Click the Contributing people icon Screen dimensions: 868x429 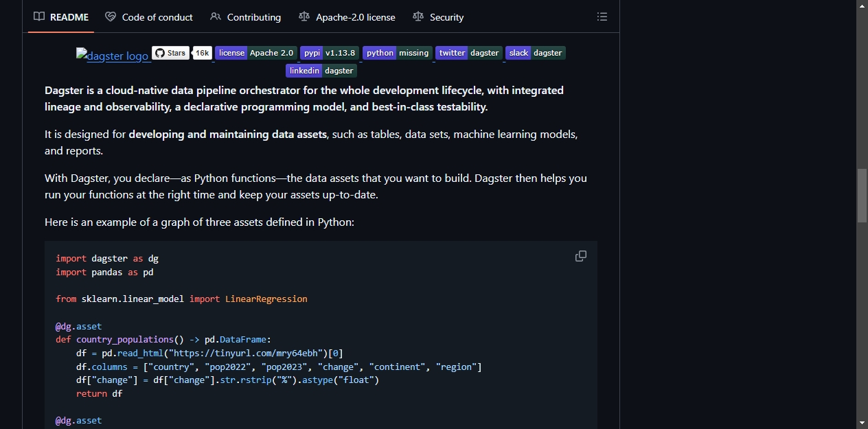[216, 16]
